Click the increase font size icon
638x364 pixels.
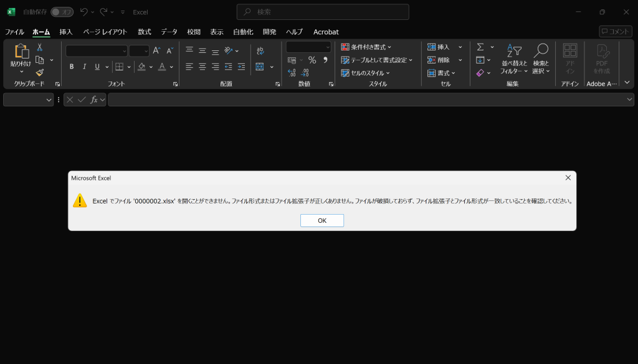coord(156,50)
